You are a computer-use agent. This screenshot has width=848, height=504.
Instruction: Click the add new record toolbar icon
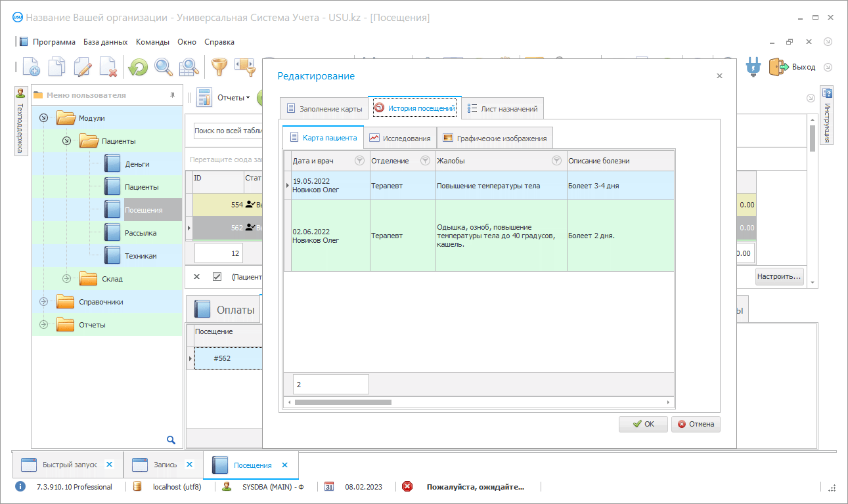coord(31,66)
